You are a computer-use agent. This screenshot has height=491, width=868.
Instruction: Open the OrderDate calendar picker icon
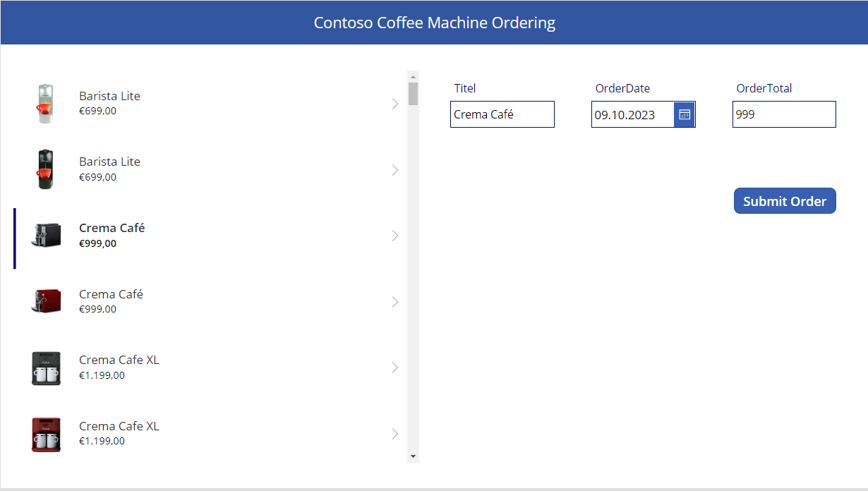tap(685, 114)
